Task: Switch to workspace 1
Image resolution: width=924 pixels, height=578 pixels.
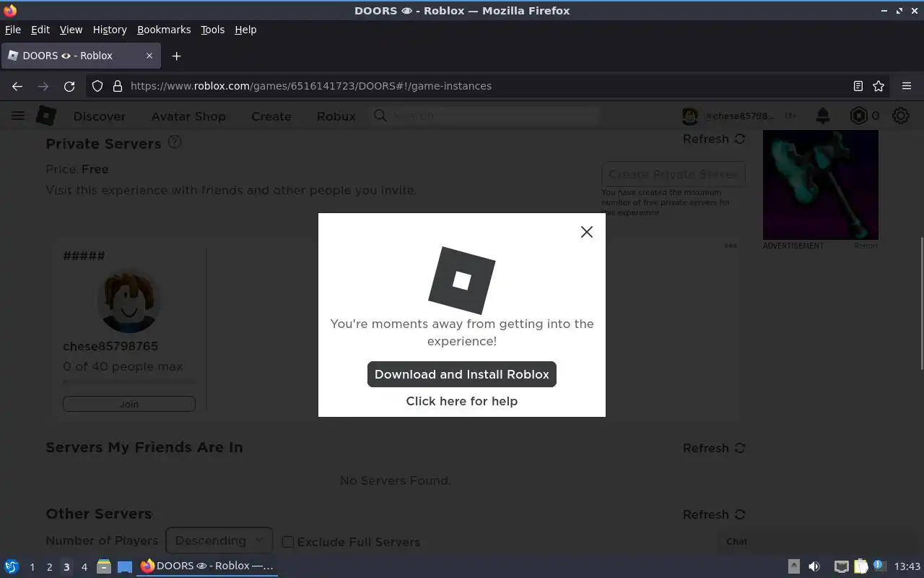Action: (x=32, y=567)
